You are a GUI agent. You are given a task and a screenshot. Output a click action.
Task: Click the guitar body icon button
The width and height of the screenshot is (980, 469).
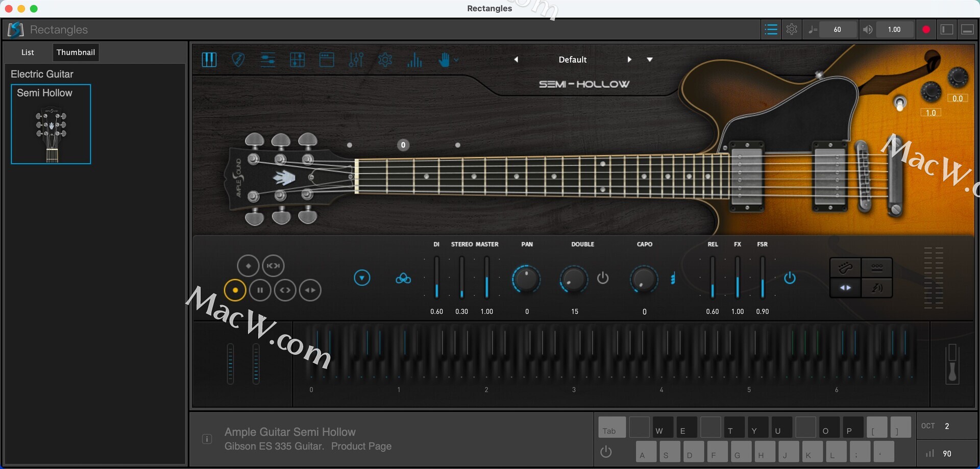tap(845, 268)
